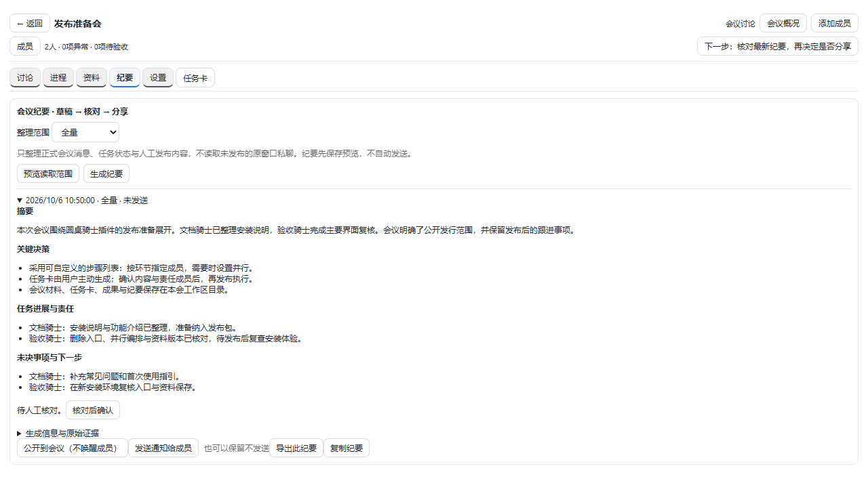The height and width of the screenshot is (481, 868).
Task: Click the note 只整理正式会议消息
Action: (214, 154)
